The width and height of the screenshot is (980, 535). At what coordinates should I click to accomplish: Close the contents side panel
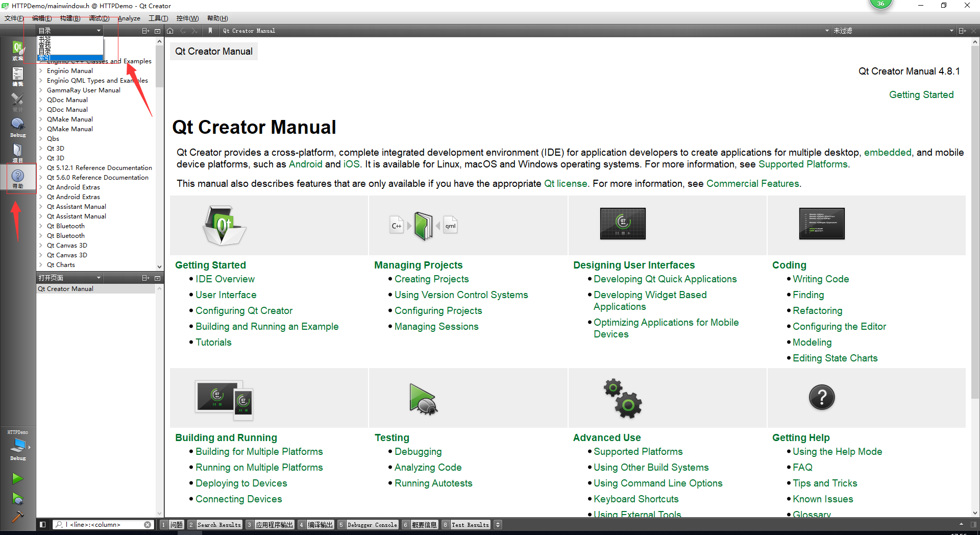click(x=157, y=31)
